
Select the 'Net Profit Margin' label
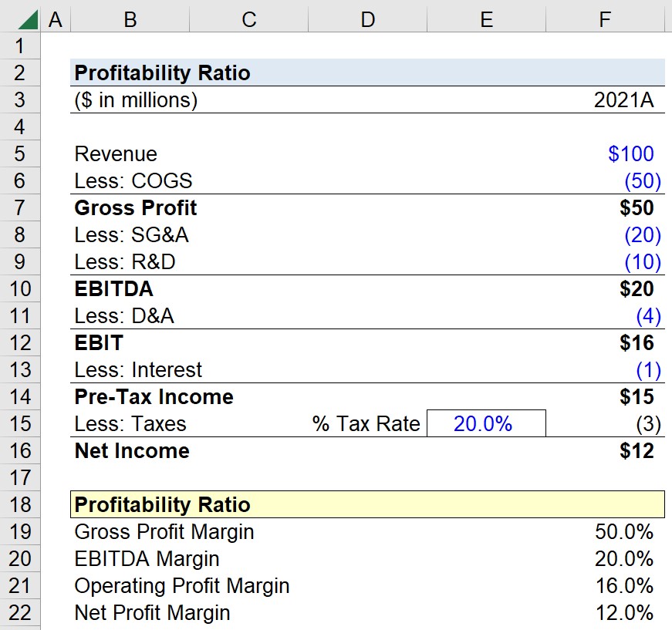[152, 613]
